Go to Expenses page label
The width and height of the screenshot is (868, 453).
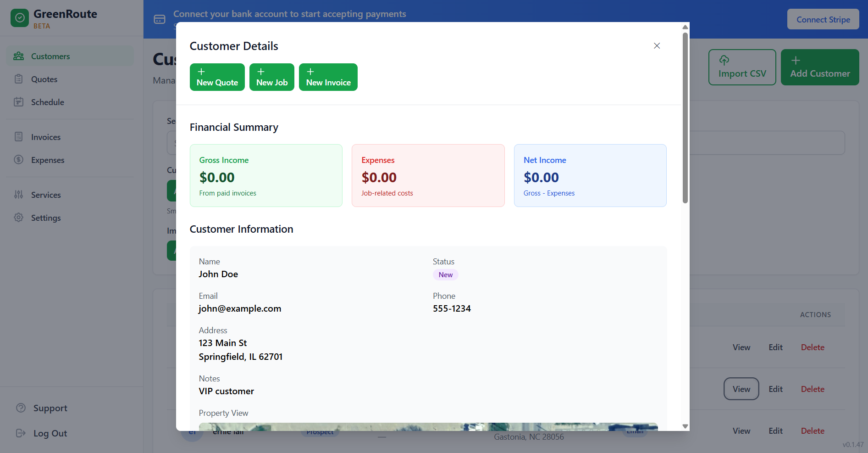(x=48, y=160)
